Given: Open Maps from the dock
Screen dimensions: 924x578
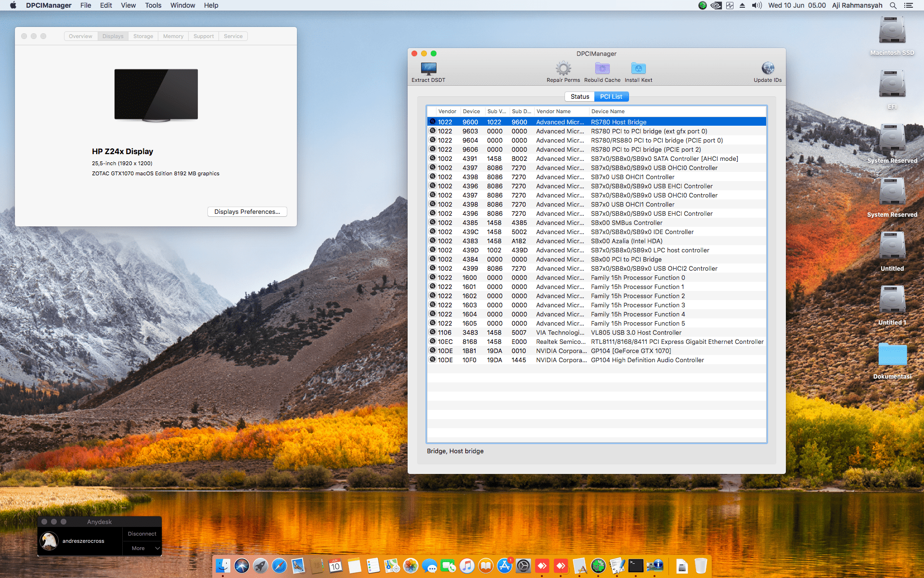Looking at the screenshot, I should tap(392, 565).
